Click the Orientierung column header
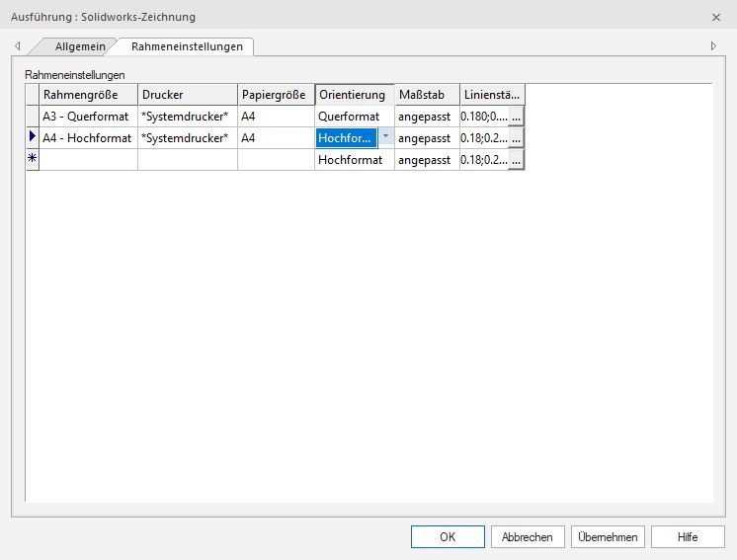The height and width of the screenshot is (560, 737). click(354, 95)
